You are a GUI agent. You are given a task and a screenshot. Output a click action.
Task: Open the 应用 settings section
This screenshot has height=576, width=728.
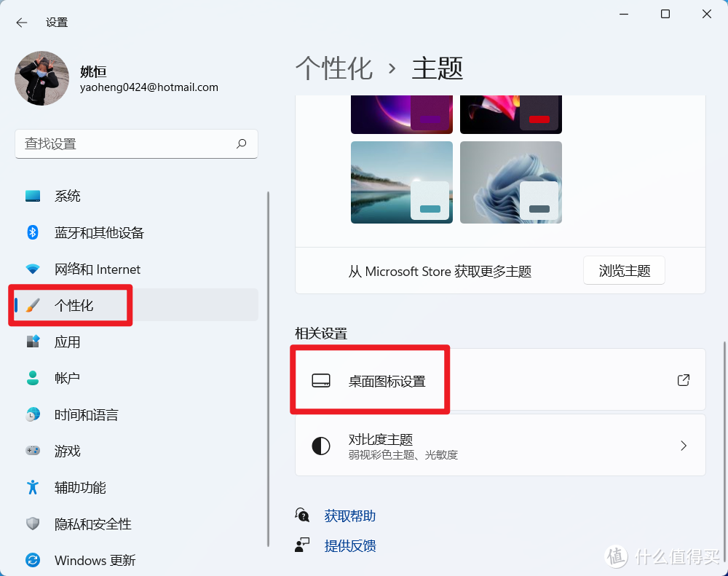click(x=68, y=342)
